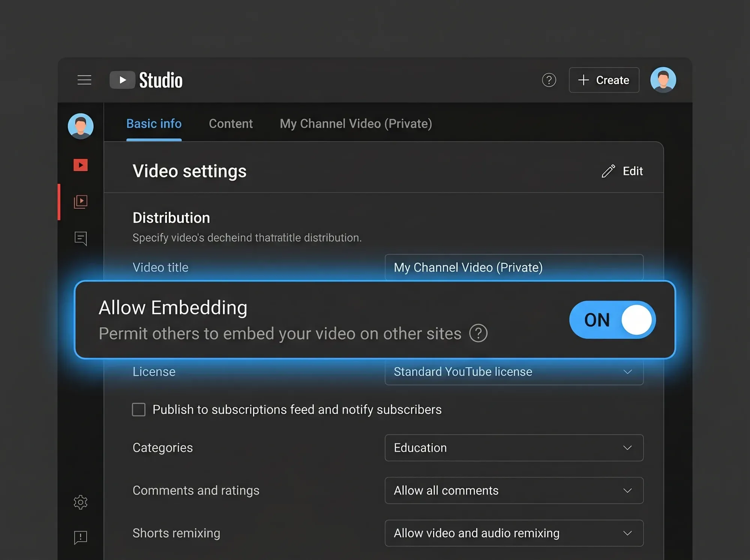Open the Comments sidebar icon
The height and width of the screenshot is (560, 750).
coord(80,239)
